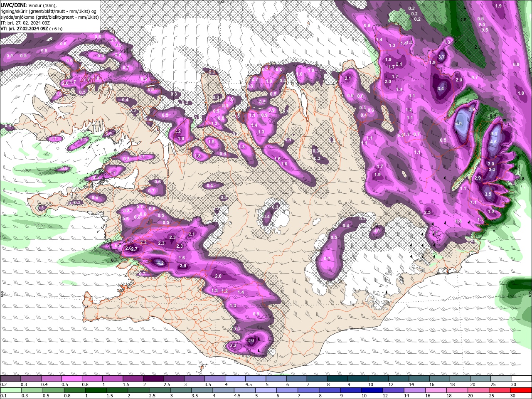Click the dark teal 9 swatch in upper legend row
The height and width of the screenshot is (399, 532).
point(358,378)
